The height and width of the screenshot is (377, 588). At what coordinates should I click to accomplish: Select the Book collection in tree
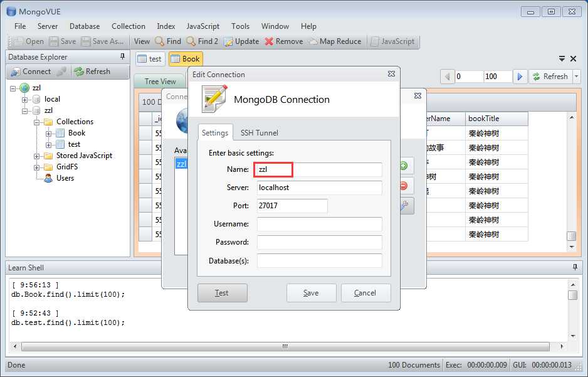point(71,133)
